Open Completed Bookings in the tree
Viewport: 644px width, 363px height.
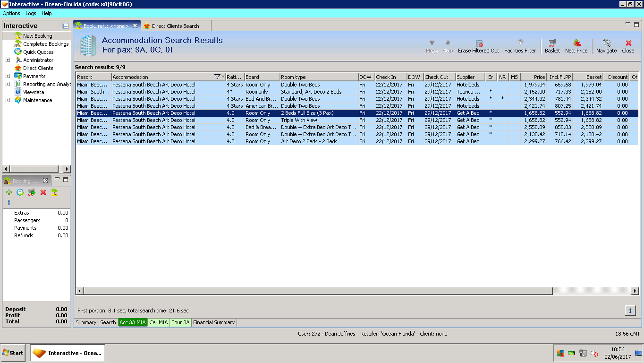[x=46, y=44]
